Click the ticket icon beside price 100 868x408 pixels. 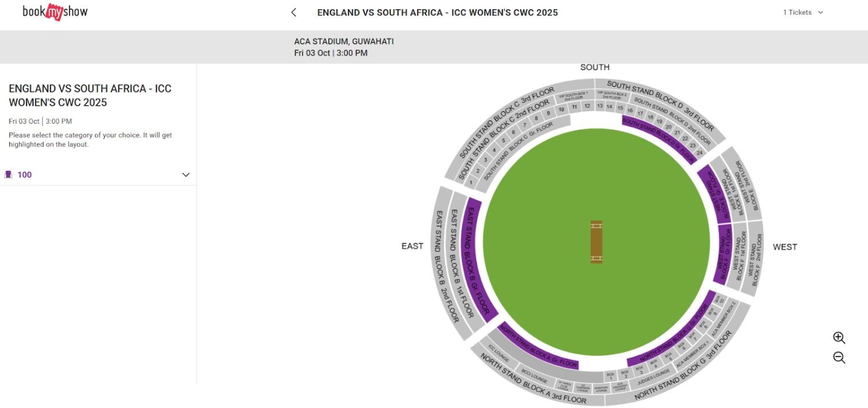(x=8, y=174)
